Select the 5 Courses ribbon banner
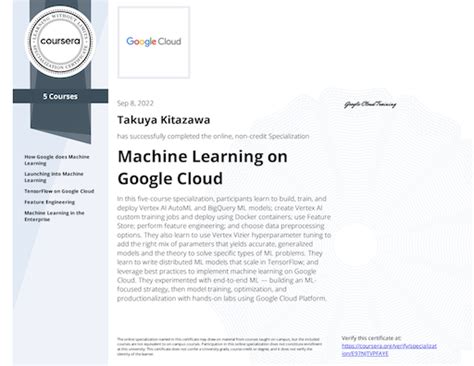474x366 pixels. coord(60,96)
